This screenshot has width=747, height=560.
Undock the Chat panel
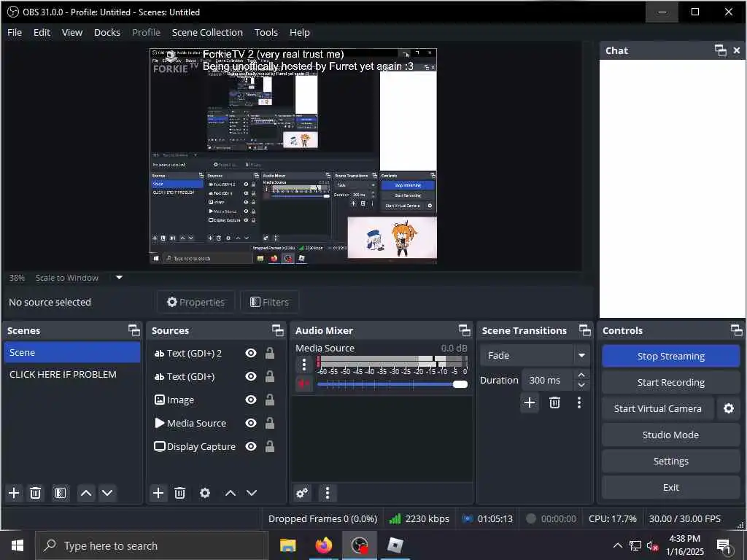tap(720, 50)
